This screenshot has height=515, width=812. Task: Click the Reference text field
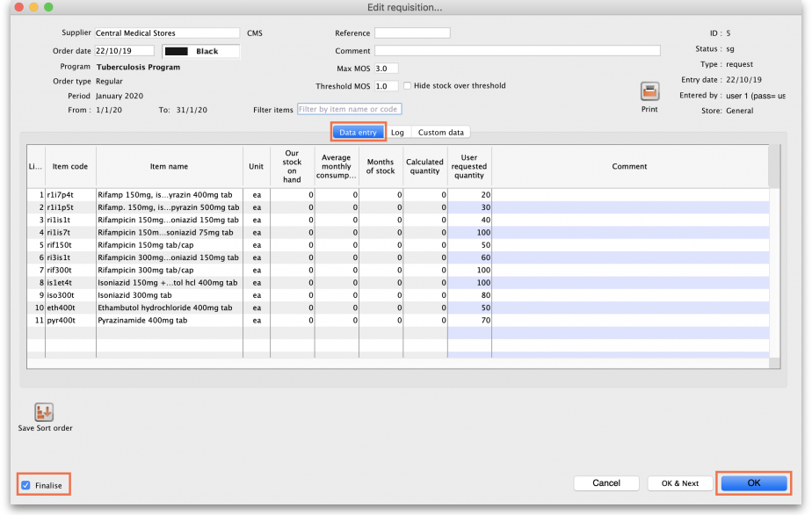pyautogui.click(x=412, y=33)
